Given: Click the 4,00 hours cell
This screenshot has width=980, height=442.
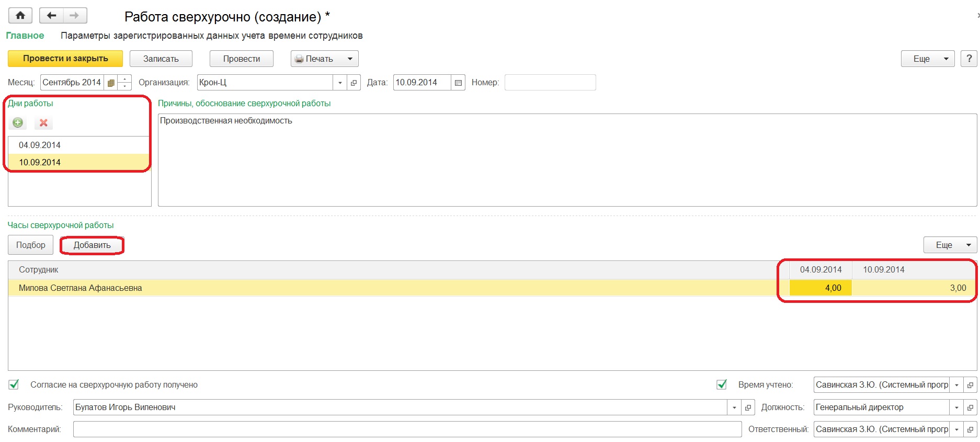Looking at the screenshot, I should [x=821, y=288].
